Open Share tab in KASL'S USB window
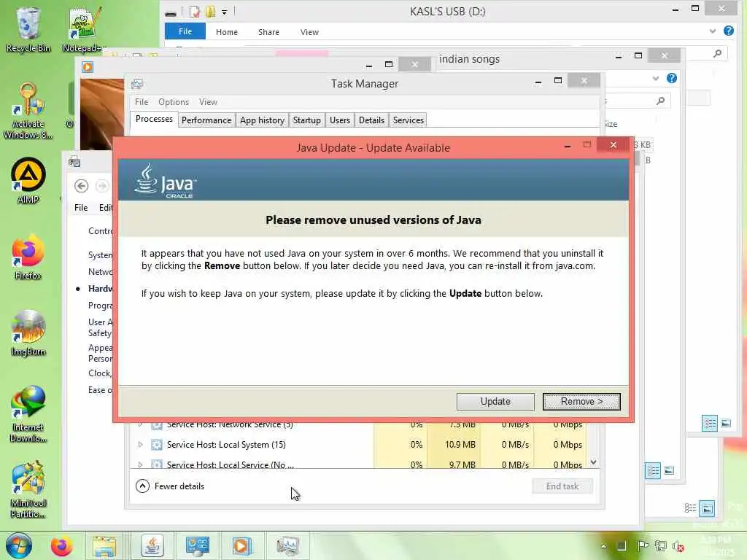 (x=268, y=32)
